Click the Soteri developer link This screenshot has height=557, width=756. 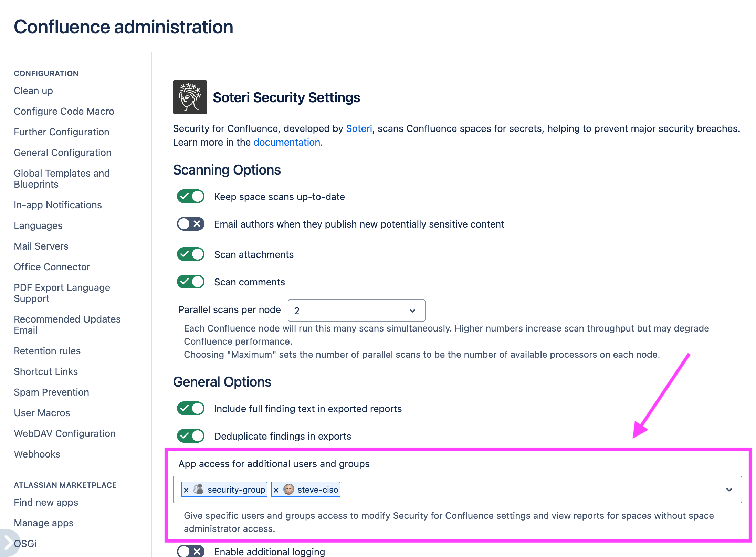359,128
